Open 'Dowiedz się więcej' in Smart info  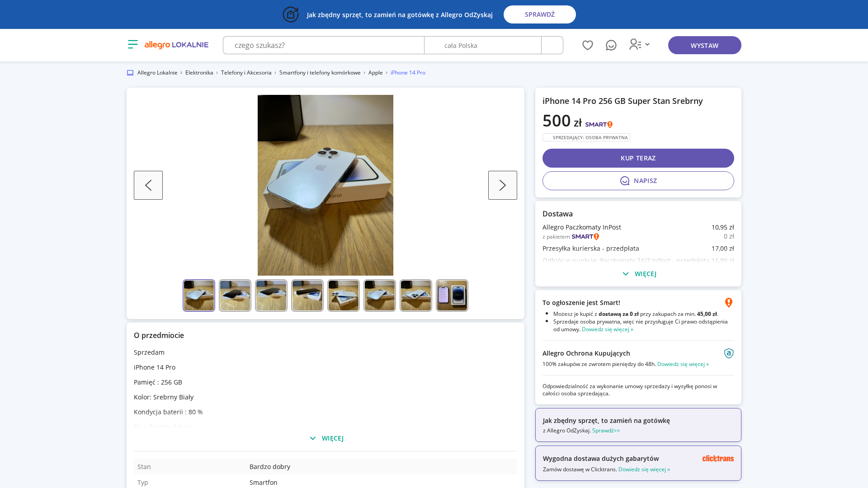pyautogui.click(x=608, y=329)
